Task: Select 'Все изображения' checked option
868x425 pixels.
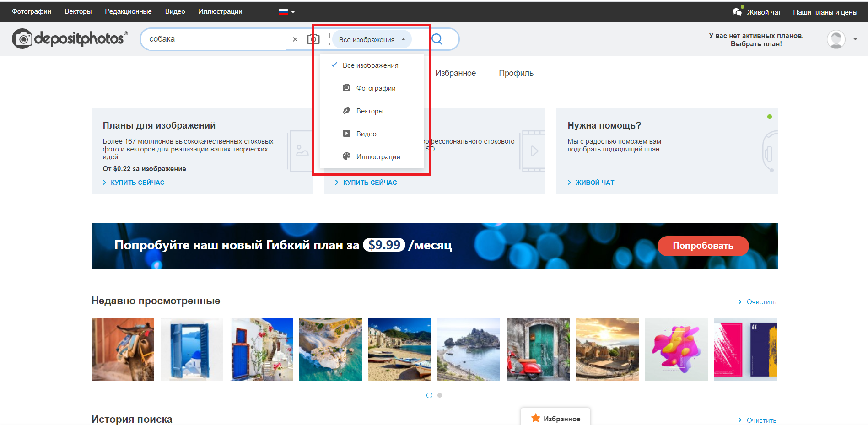Action: pos(372,65)
